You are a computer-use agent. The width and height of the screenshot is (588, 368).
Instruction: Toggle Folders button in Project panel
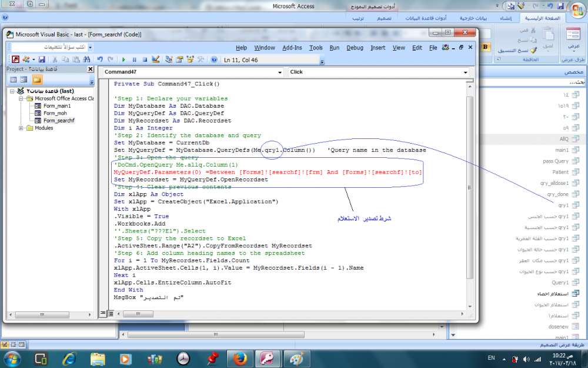(x=36, y=79)
